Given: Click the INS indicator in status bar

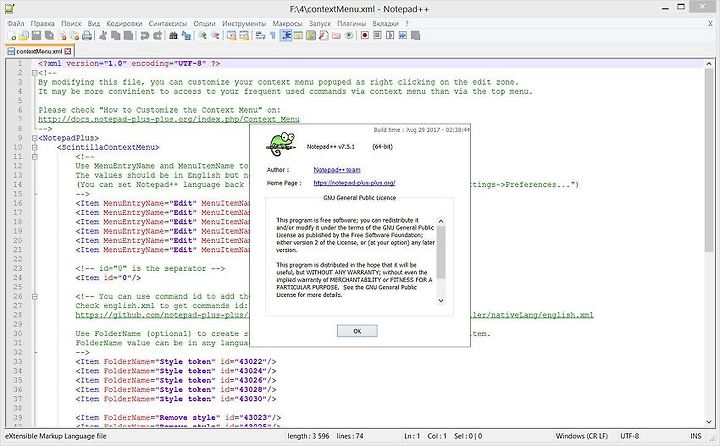Looking at the screenshot, I should point(696,436).
